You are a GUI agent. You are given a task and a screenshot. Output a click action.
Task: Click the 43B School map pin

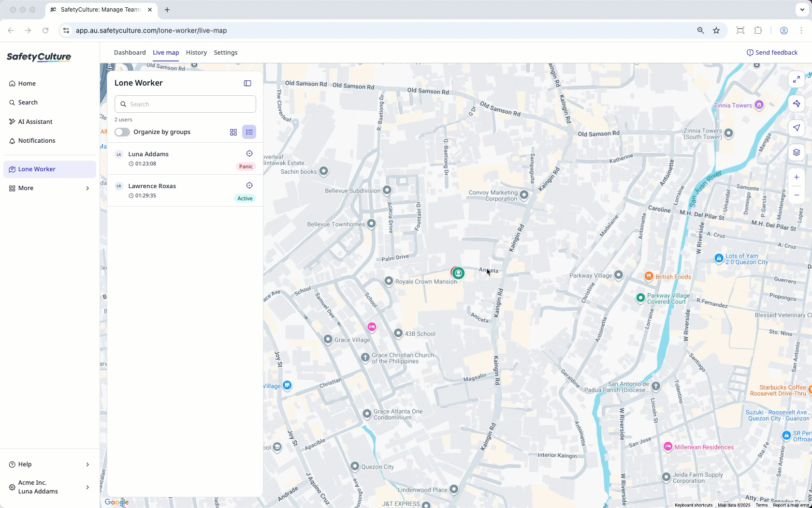pyautogui.click(x=398, y=333)
